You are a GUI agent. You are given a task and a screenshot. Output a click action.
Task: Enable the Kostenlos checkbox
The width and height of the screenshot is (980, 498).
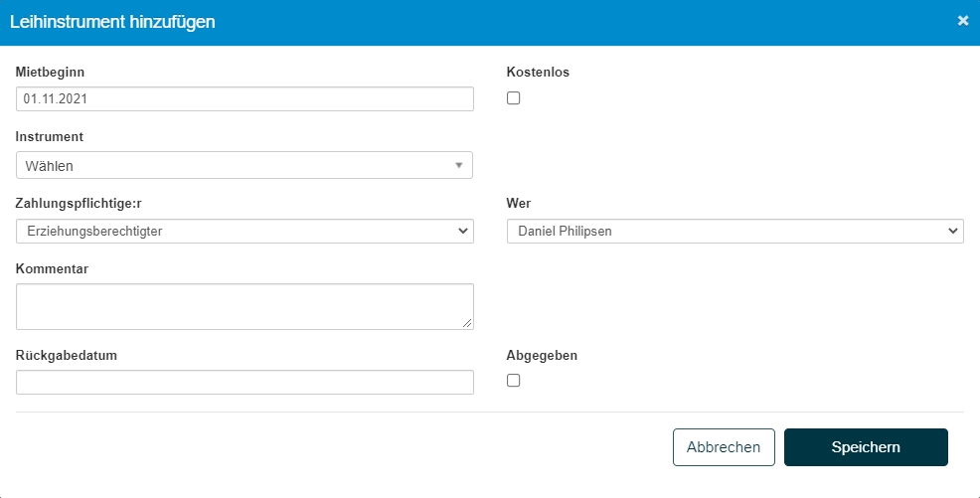[513, 98]
